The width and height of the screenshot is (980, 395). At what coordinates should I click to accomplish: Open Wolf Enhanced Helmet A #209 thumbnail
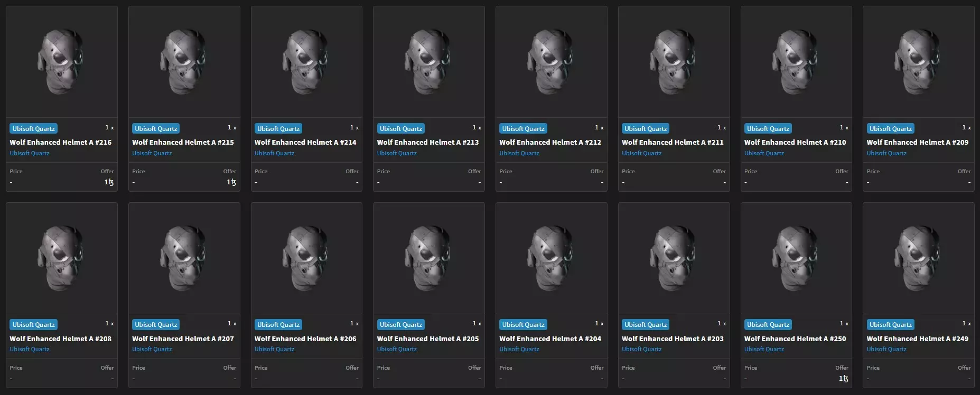[x=918, y=62]
